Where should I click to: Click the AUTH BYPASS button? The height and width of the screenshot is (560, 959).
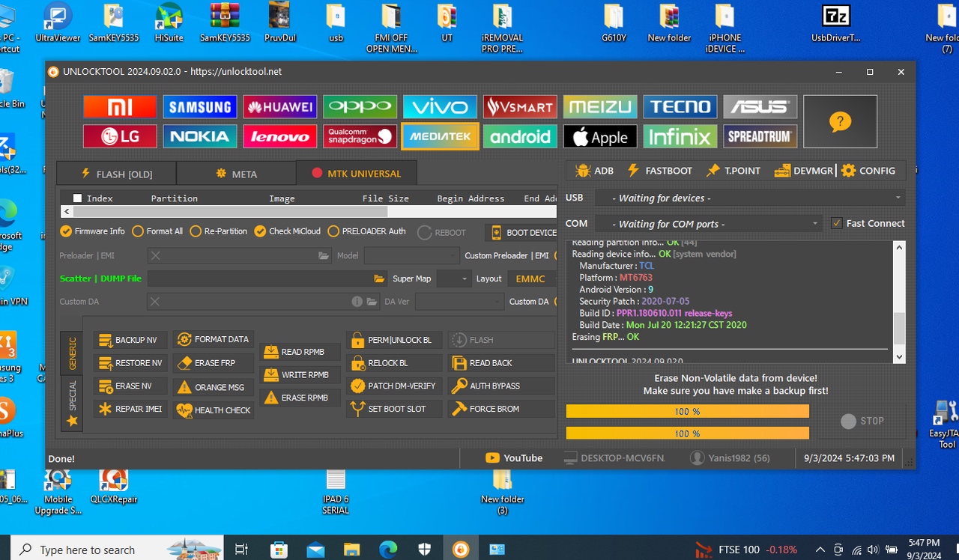point(501,386)
